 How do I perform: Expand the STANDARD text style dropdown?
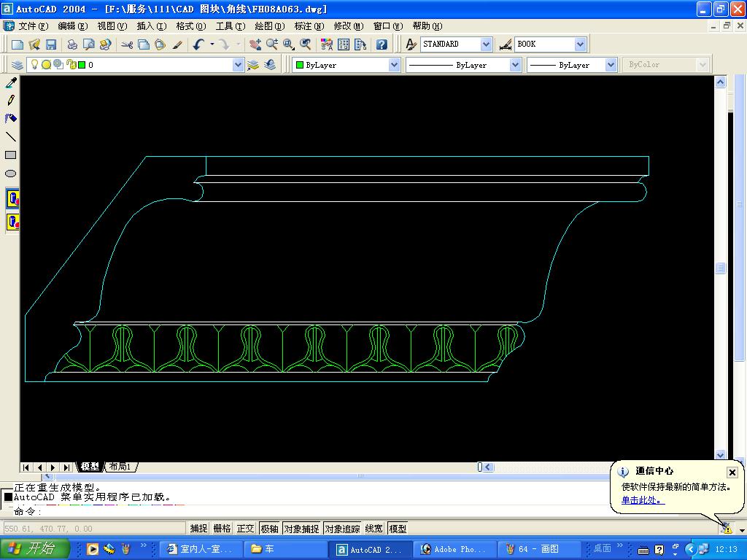(x=485, y=44)
